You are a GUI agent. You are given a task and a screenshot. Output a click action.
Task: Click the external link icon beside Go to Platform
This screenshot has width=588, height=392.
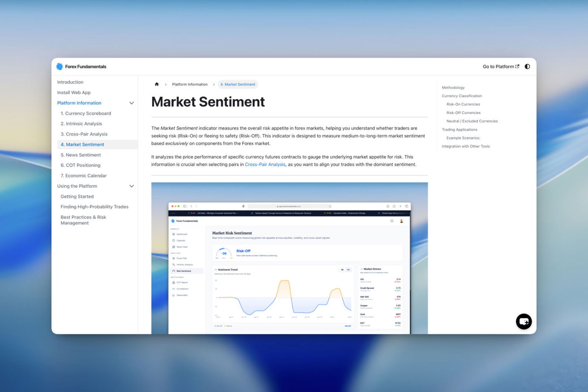click(x=517, y=66)
